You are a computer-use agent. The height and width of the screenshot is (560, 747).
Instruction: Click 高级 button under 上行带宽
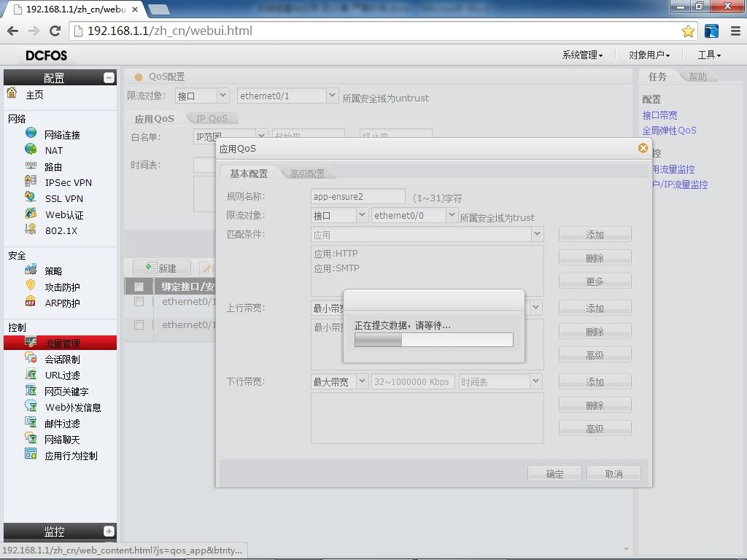(595, 355)
